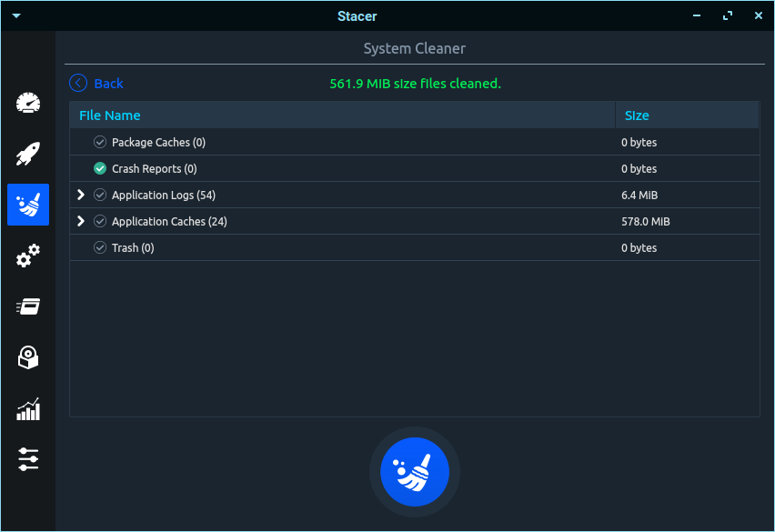Open the Dashboard speedometer page

tap(28, 103)
